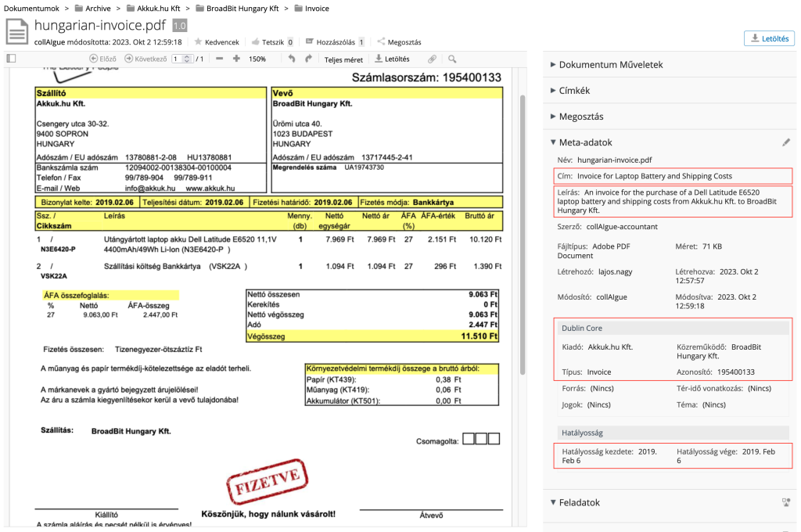801x532 pixels.
Task: Expand the Címkék section
Action: 569,91
